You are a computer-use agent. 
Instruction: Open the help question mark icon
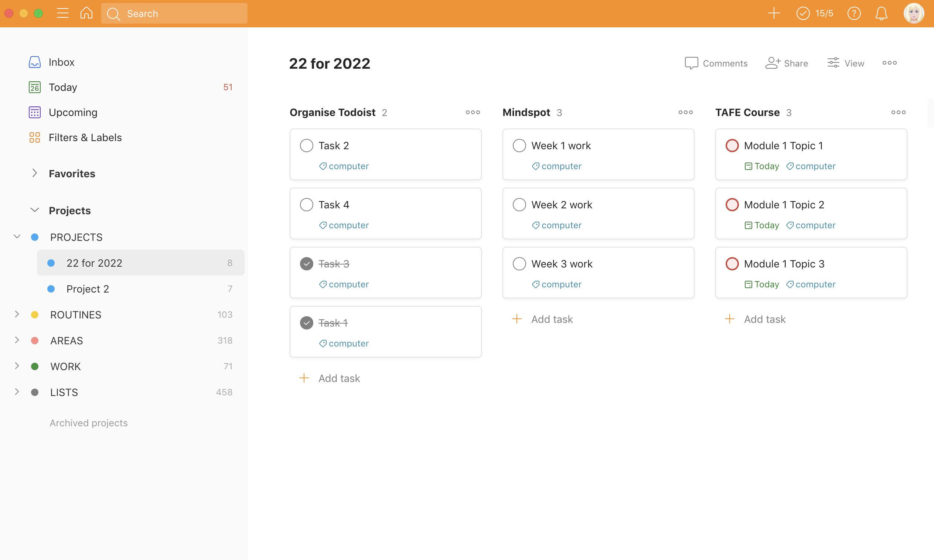click(x=853, y=13)
